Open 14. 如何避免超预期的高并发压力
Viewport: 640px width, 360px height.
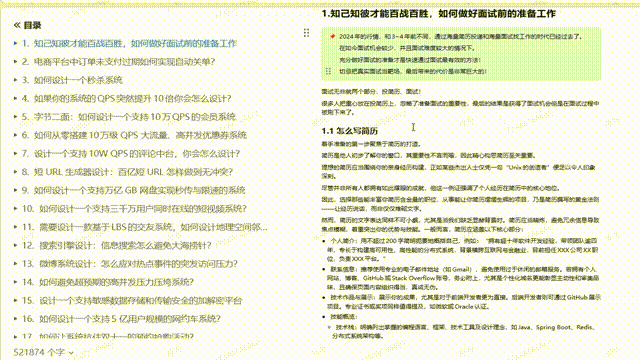pos(108,282)
